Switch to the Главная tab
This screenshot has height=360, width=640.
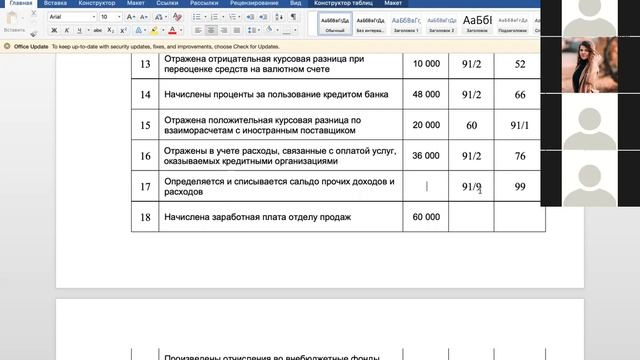21,3
